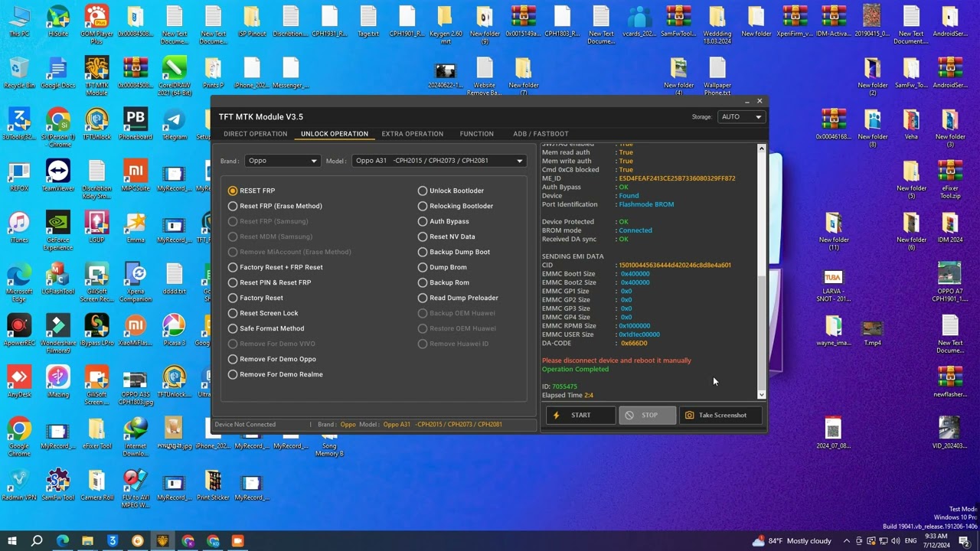
Task: Choose the Safe Format Method option
Action: click(x=233, y=328)
